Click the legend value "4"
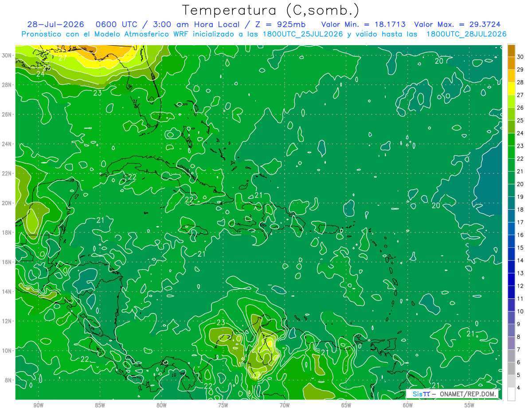The width and height of the screenshot is (532, 411). coord(519,388)
